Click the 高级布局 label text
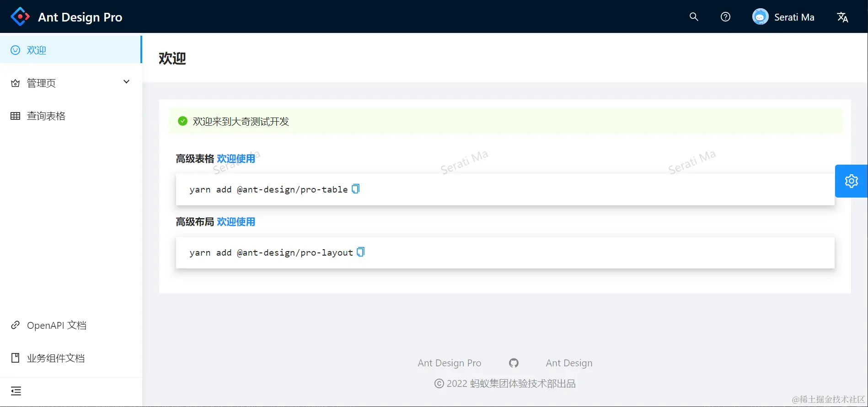Image resolution: width=868 pixels, height=407 pixels. (195, 222)
